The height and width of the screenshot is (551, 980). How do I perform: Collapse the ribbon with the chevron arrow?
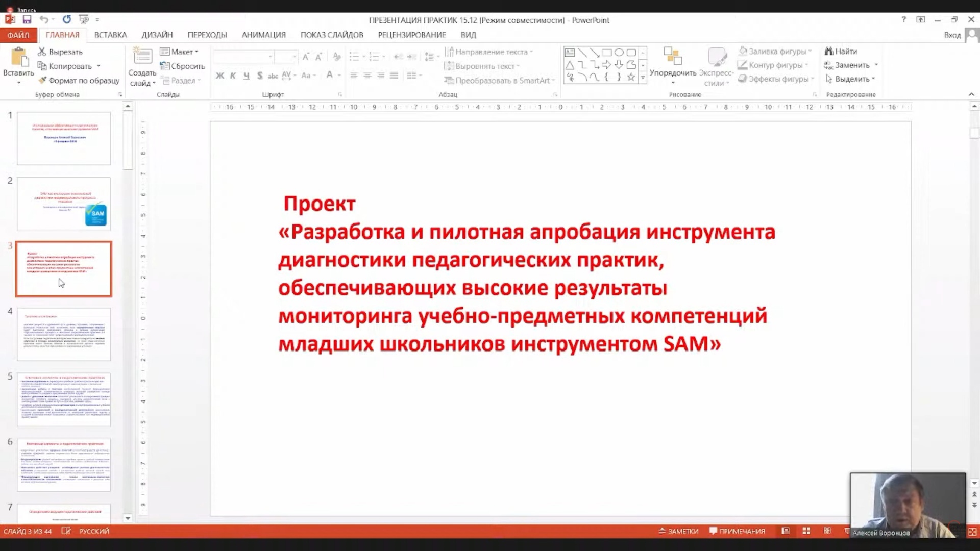point(971,94)
